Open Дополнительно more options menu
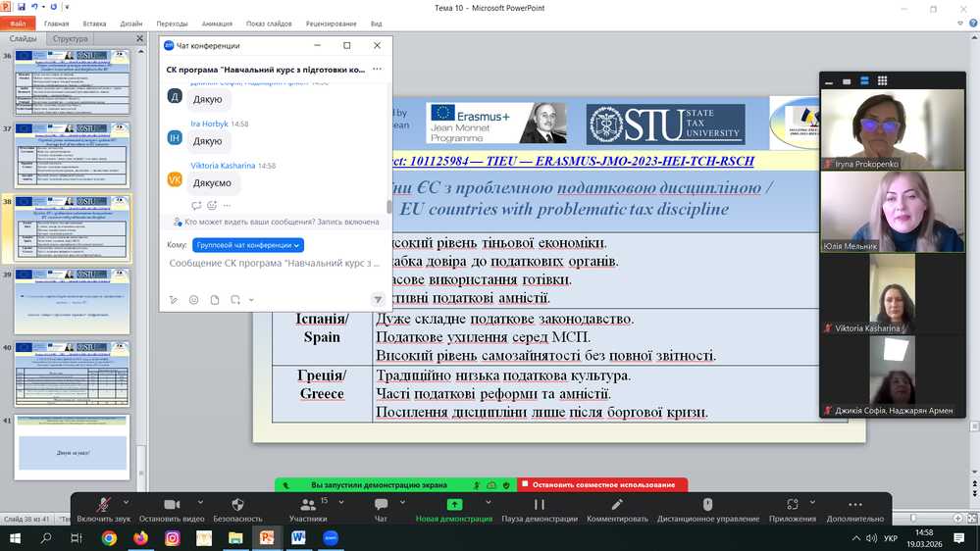 (854, 505)
